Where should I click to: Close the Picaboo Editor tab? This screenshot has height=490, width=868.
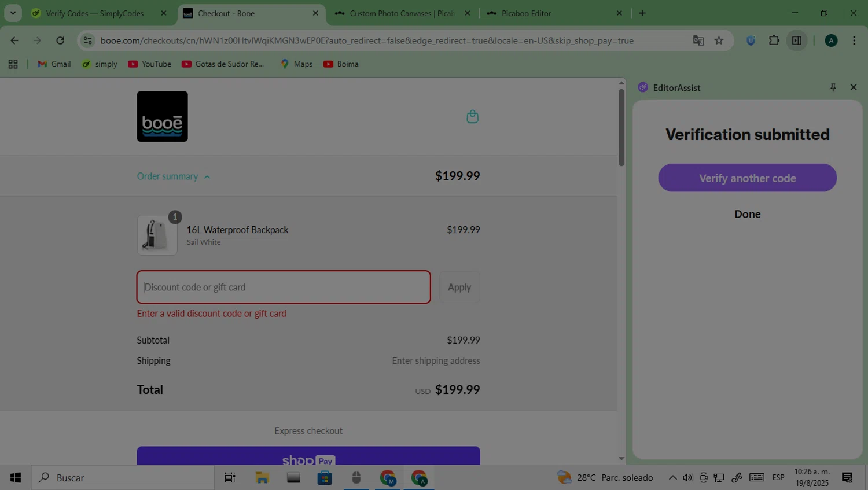click(619, 13)
